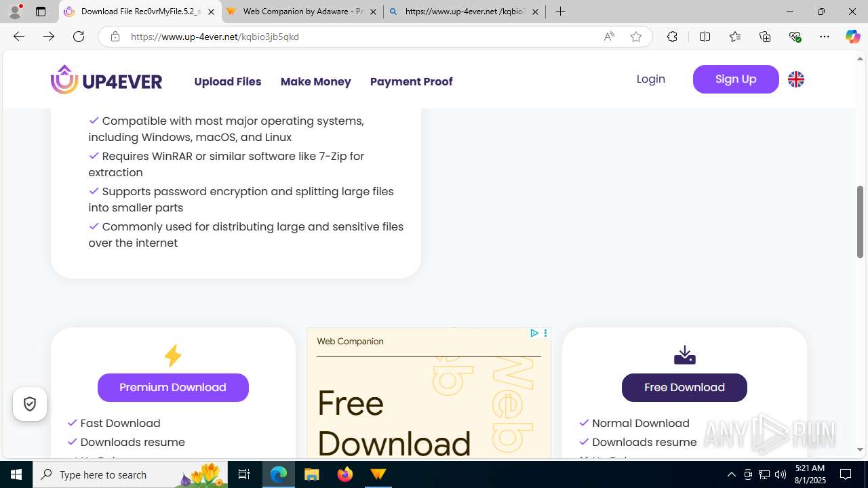Open Payment Proof menu item

click(412, 81)
